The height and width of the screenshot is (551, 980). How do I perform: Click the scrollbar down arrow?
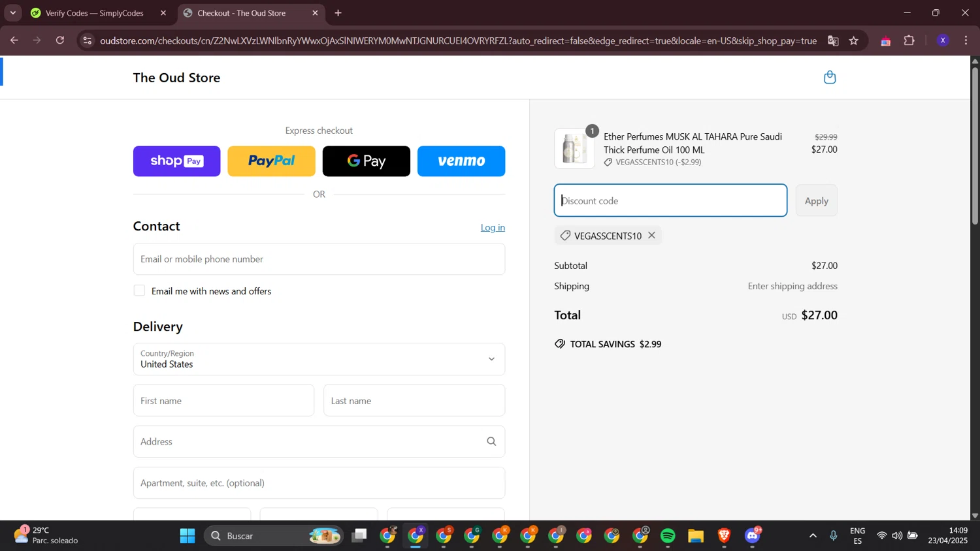point(975,516)
